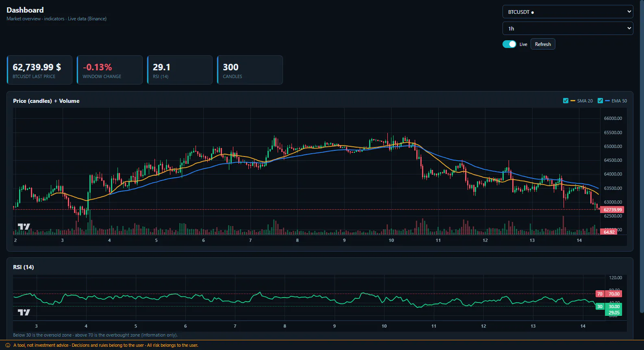644x350 pixels.
Task: Click the 64000.00 price axis label
Action: 613,174
